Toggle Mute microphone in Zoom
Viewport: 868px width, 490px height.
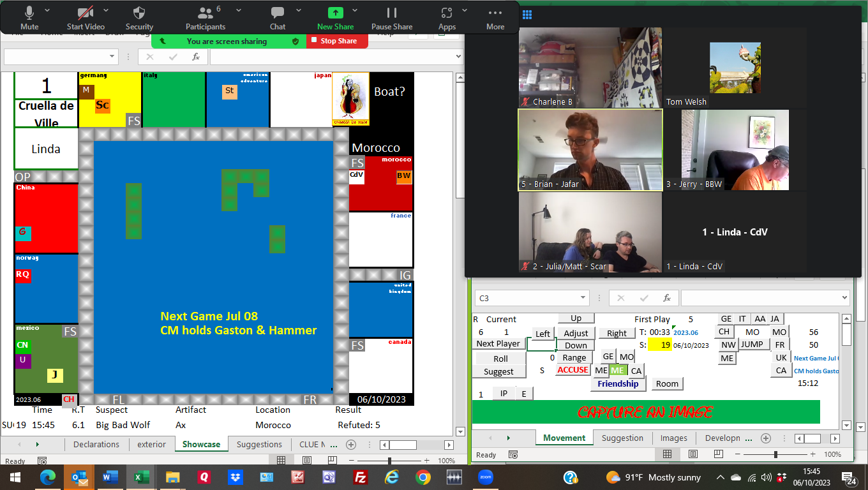pos(29,18)
